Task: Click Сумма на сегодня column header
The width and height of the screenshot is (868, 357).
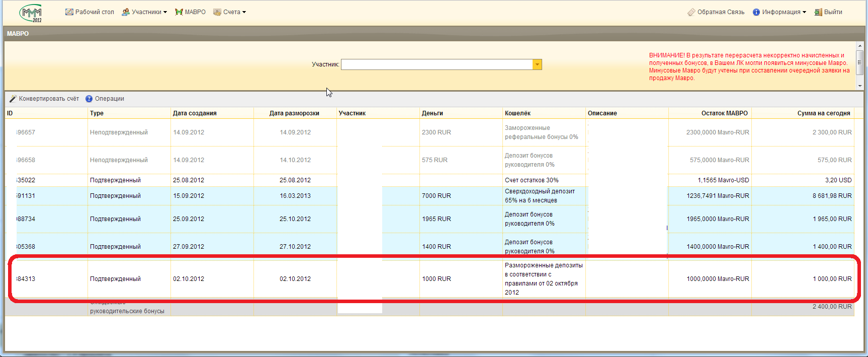Action: tap(803, 113)
